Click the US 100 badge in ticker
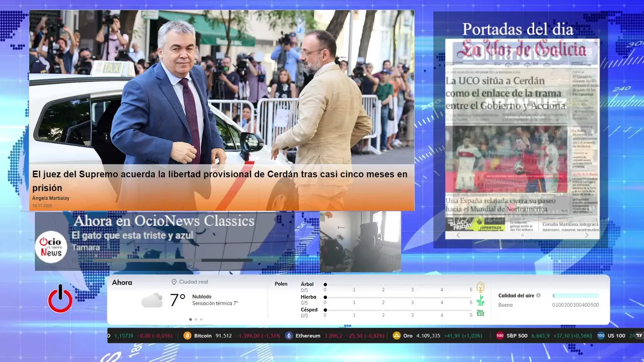The height and width of the screenshot is (362, 644). tap(601, 336)
